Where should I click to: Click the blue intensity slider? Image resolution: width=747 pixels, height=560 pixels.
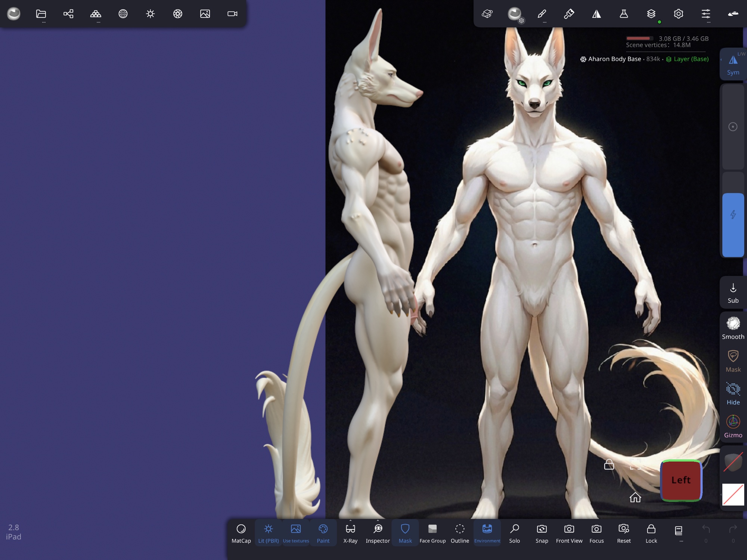[733, 225]
